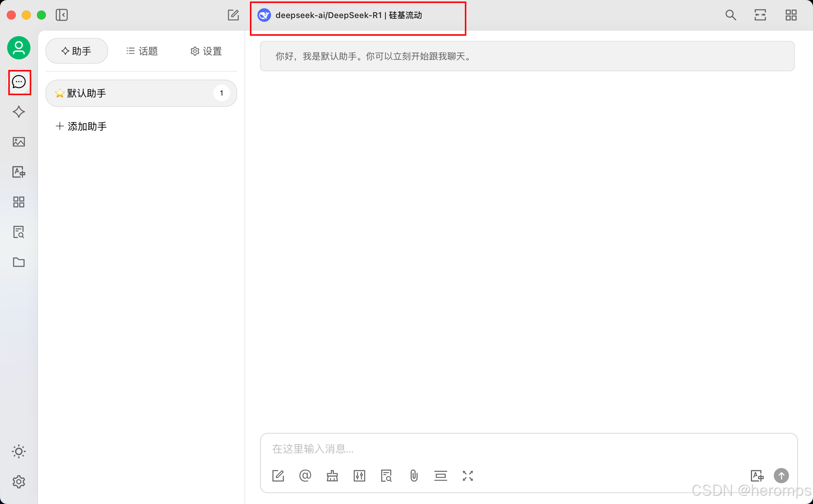Screen dimensions: 813x504
Task: Toggle expand input box icon
Action: pos(468,476)
